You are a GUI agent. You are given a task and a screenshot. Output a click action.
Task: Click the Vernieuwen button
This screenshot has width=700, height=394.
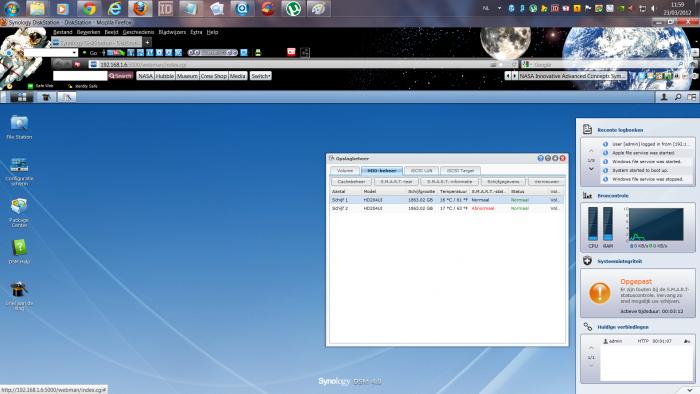[546, 182]
